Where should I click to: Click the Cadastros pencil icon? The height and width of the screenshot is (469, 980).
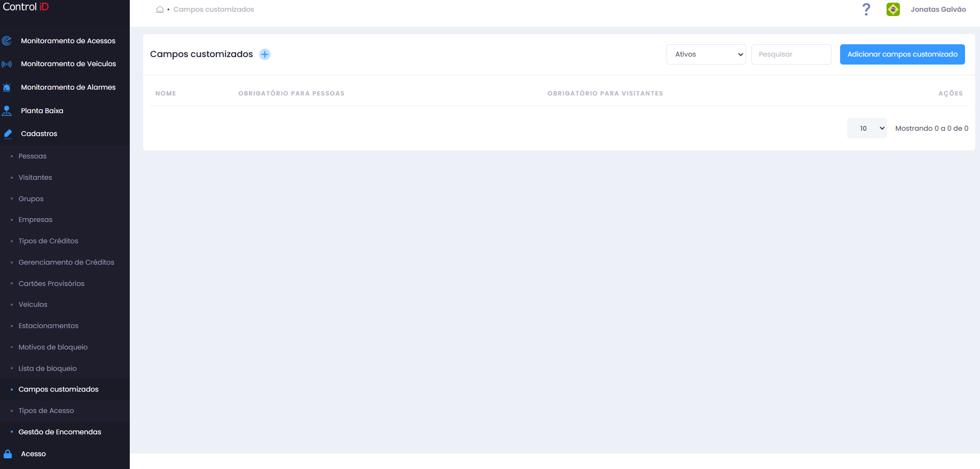[x=7, y=133]
